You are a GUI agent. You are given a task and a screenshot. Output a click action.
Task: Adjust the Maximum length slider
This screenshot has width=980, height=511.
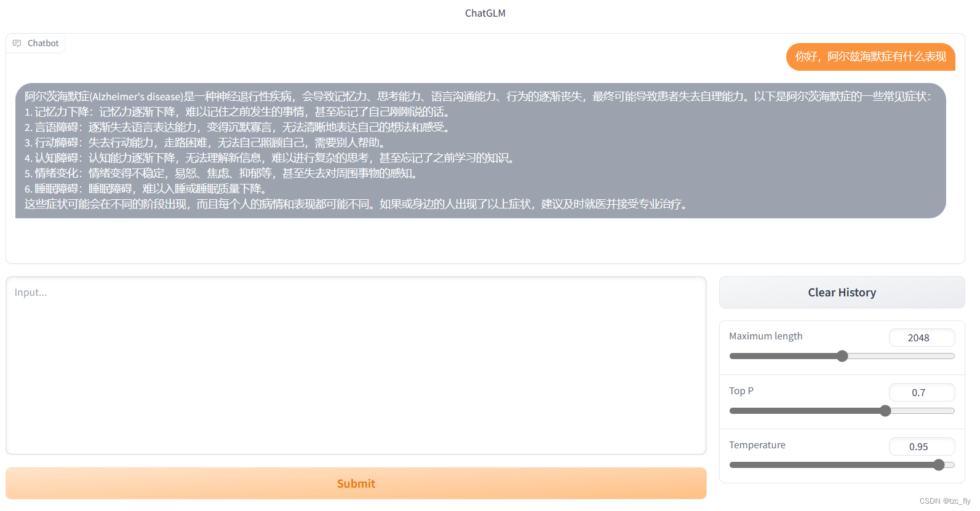tap(842, 356)
